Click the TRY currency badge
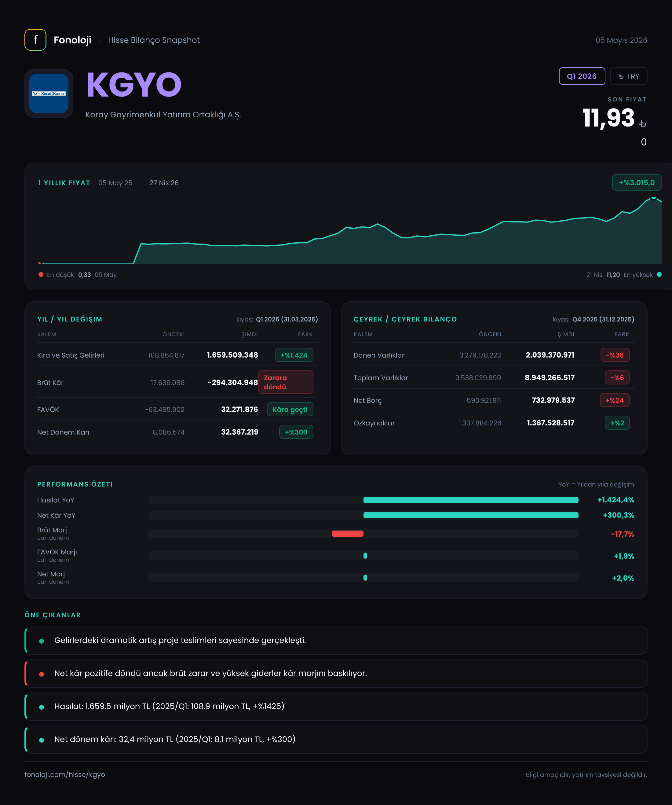Screen dimensions: 672x805 629,76
